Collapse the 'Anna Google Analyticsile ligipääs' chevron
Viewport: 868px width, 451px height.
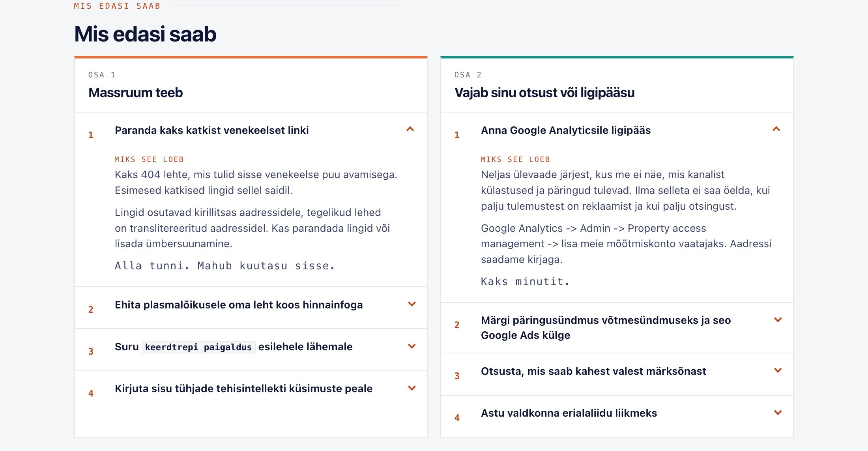coord(776,129)
